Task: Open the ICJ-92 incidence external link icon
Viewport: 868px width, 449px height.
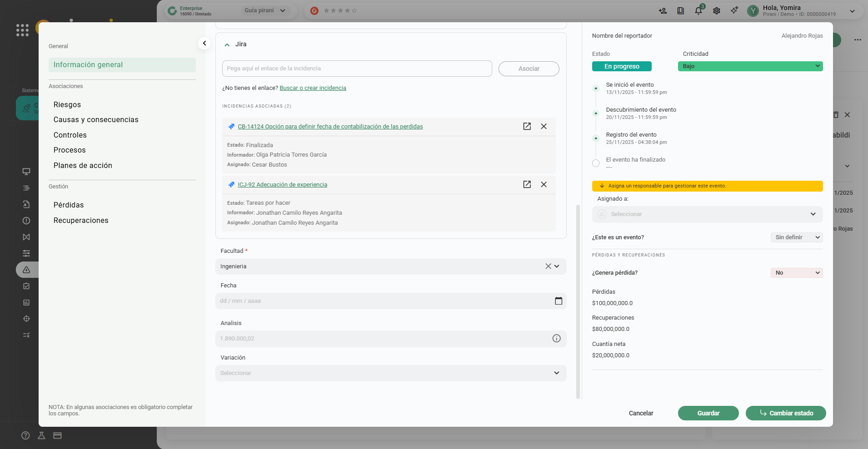Action: pyautogui.click(x=527, y=184)
